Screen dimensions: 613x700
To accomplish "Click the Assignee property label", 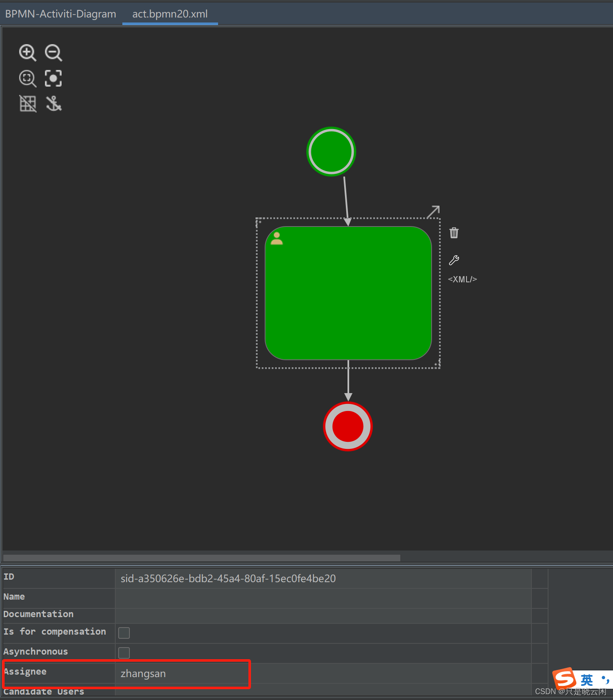I will [x=25, y=672].
